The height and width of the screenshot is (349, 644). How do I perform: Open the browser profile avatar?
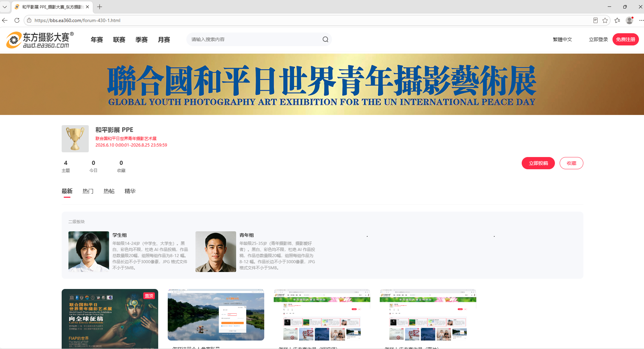629,20
